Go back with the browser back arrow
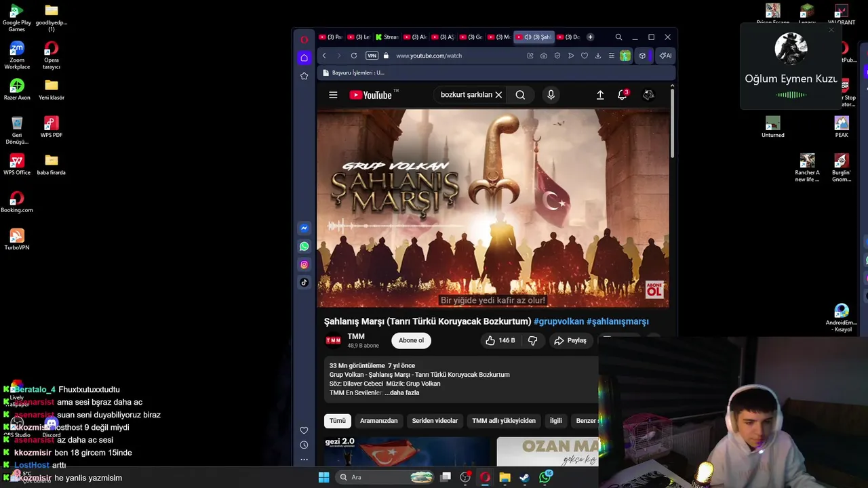Screen dimensions: 868x488 coord(324,56)
